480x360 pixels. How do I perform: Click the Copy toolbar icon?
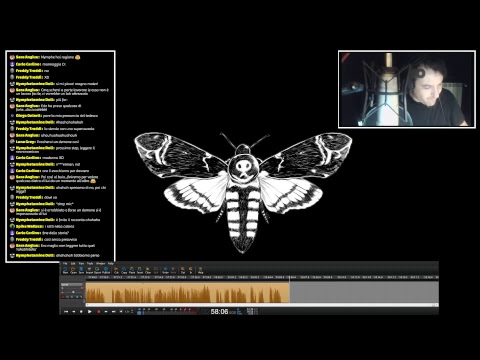click(x=124, y=270)
